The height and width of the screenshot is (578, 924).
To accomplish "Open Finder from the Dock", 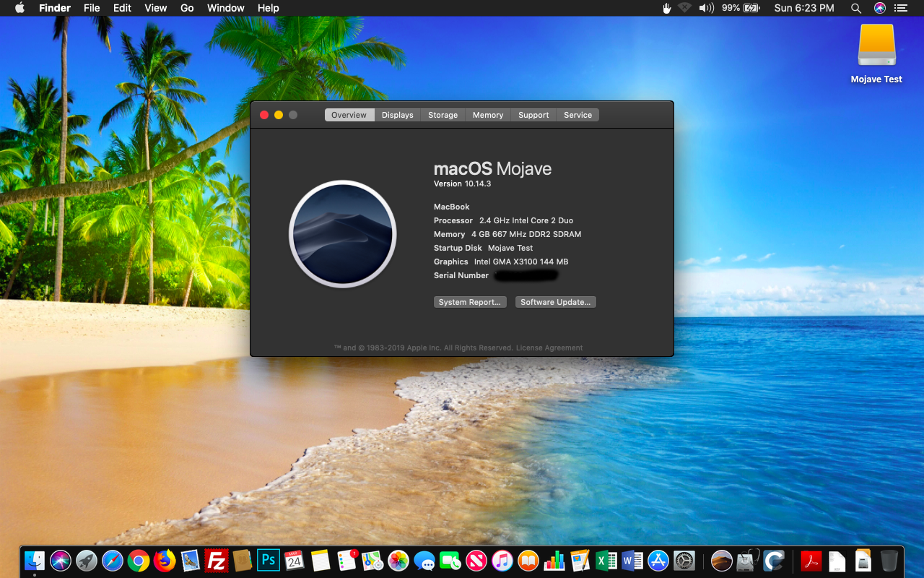I will point(35,561).
